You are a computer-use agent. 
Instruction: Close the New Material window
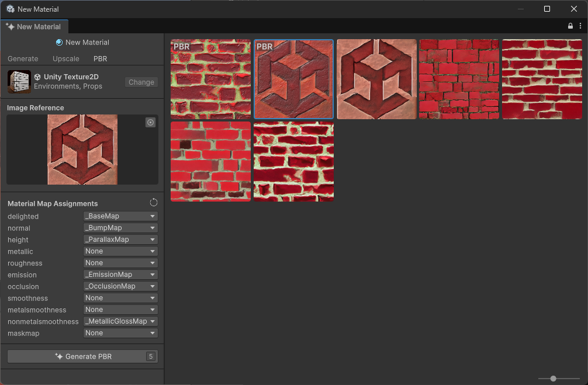[x=574, y=9]
